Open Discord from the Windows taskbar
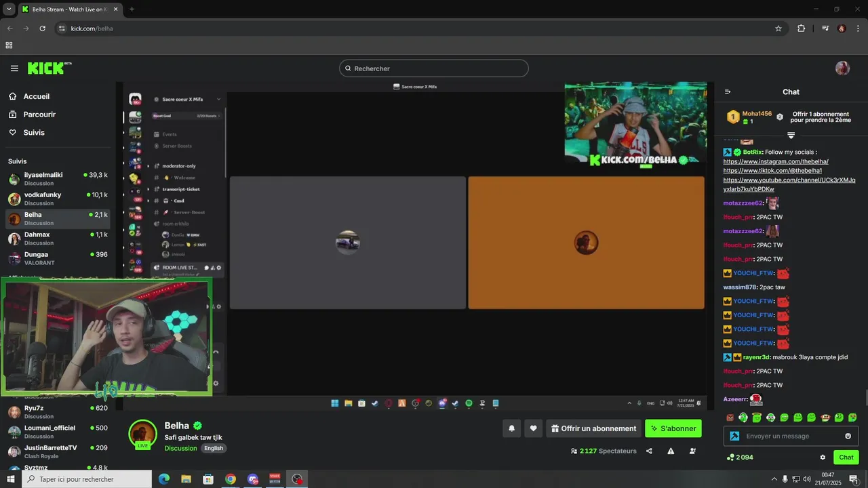 coord(253,479)
